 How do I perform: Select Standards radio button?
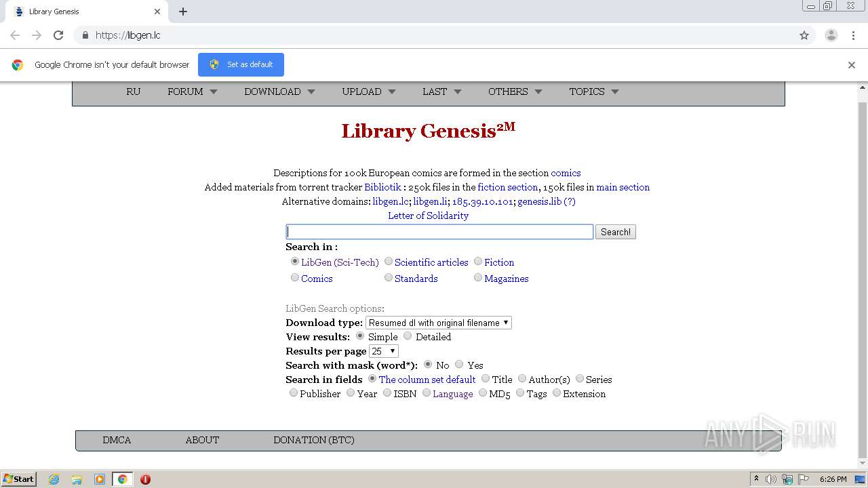coord(389,277)
